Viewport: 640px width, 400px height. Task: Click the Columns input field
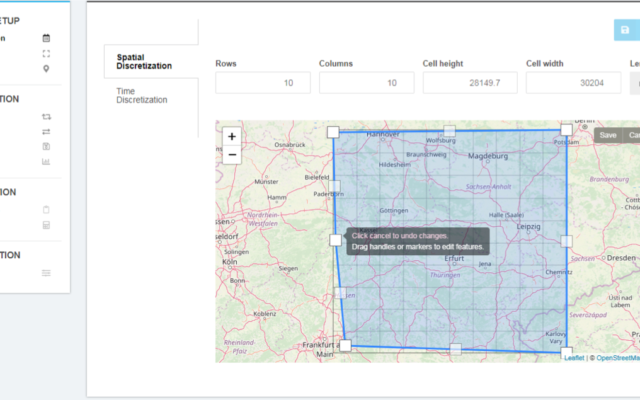pos(367,83)
